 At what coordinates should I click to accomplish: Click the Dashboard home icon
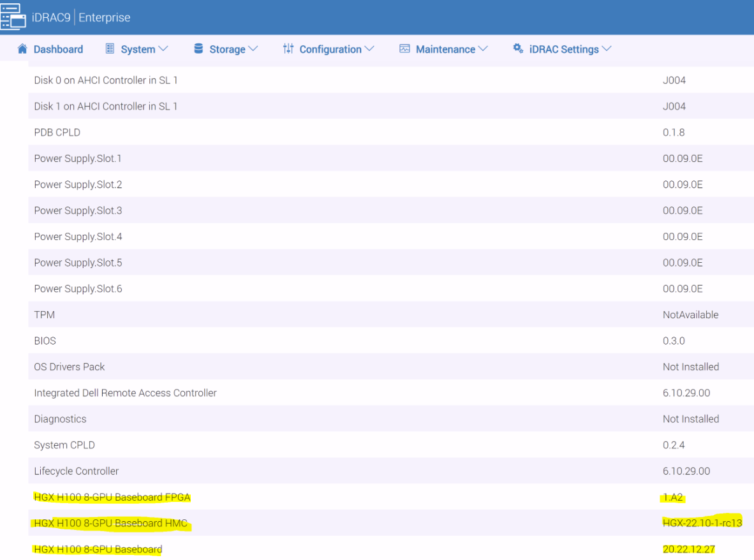pos(23,49)
